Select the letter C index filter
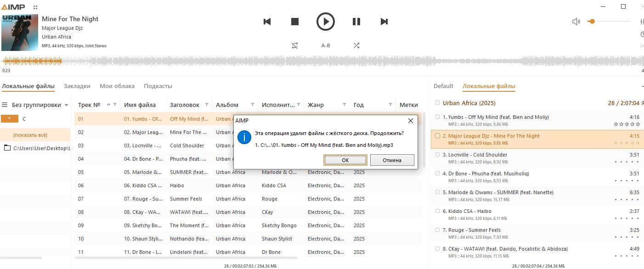The width and height of the screenshot is (644, 269). click(x=24, y=118)
